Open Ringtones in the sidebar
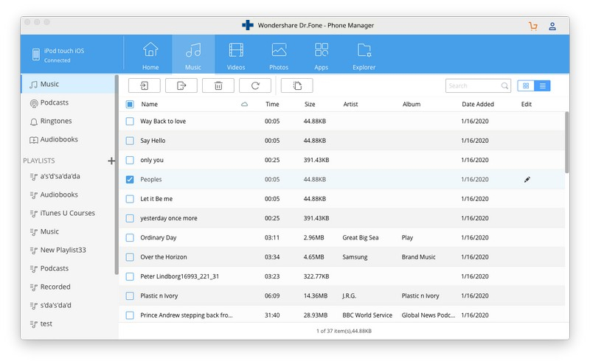This screenshot has width=590, height=364. (68, 121)
